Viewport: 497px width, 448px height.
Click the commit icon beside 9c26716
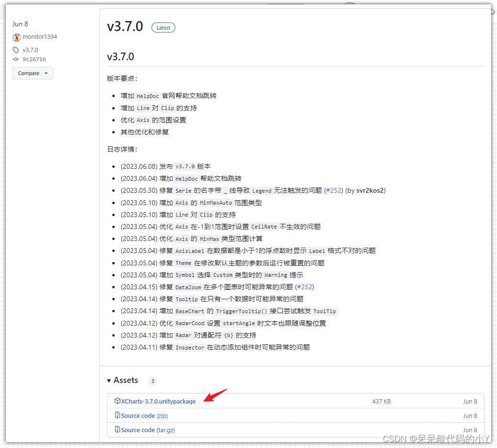pos(16,59)
